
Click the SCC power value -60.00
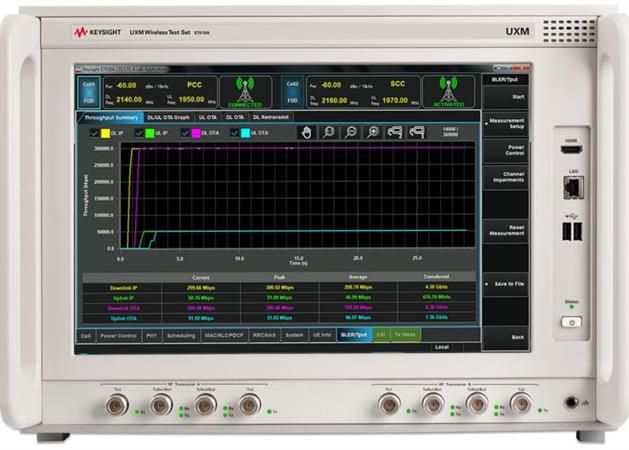tap(331, 85)
